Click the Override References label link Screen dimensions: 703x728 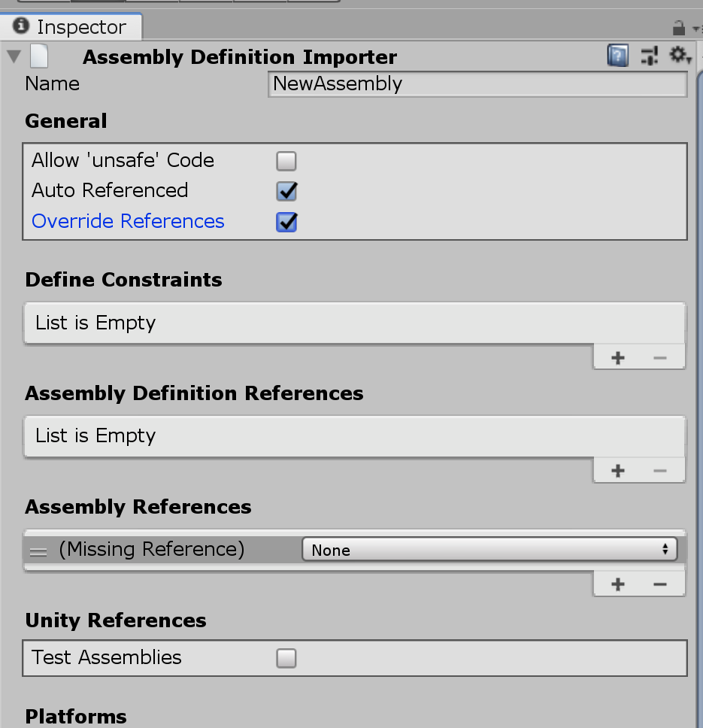coord(128,222)
